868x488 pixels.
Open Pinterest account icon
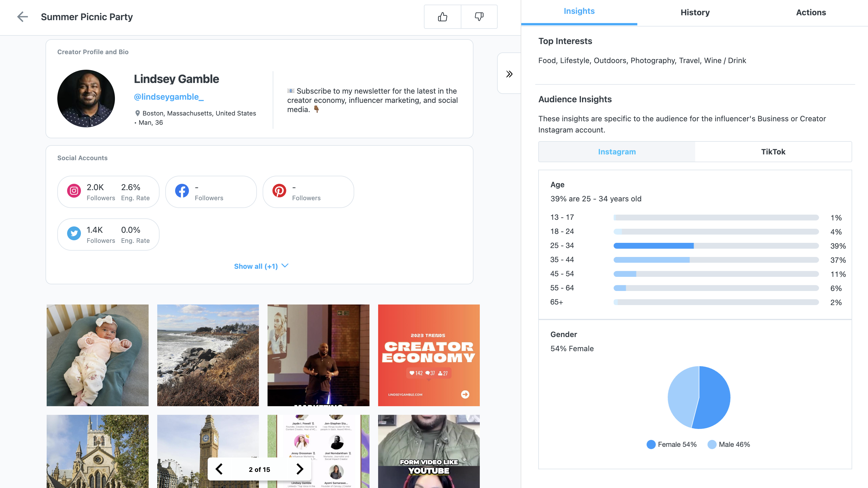click(x=279, y=191)
